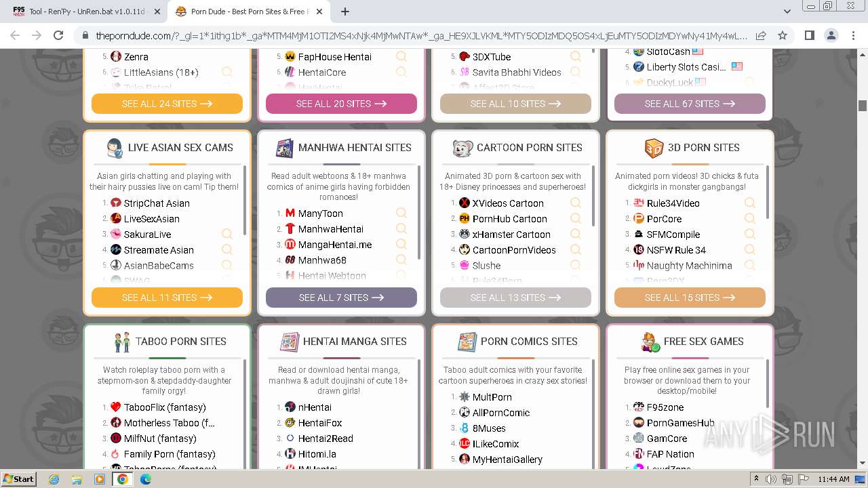
Task: Click the magnifier icon next to ManhwaHentai
Action: pos(401,228)
